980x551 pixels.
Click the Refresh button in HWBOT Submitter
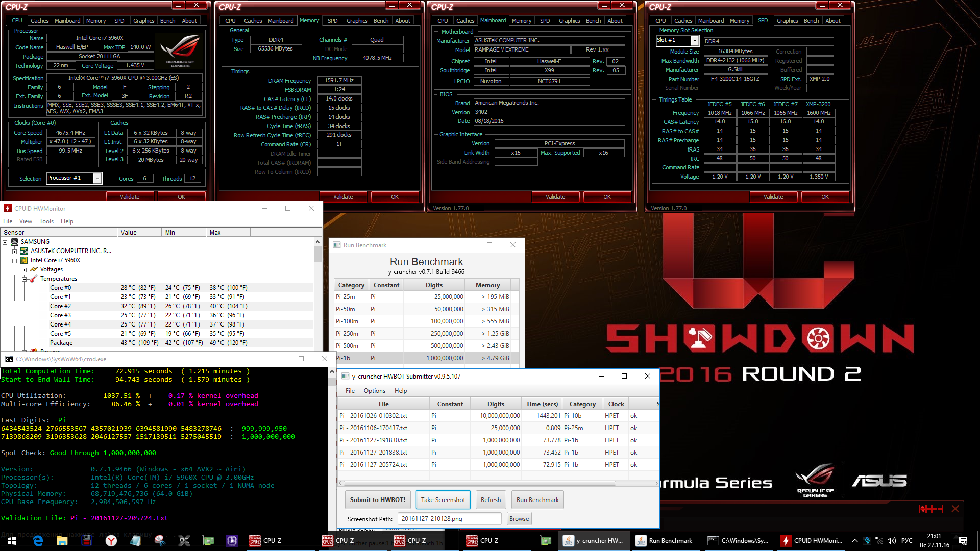tap(491, 500)
